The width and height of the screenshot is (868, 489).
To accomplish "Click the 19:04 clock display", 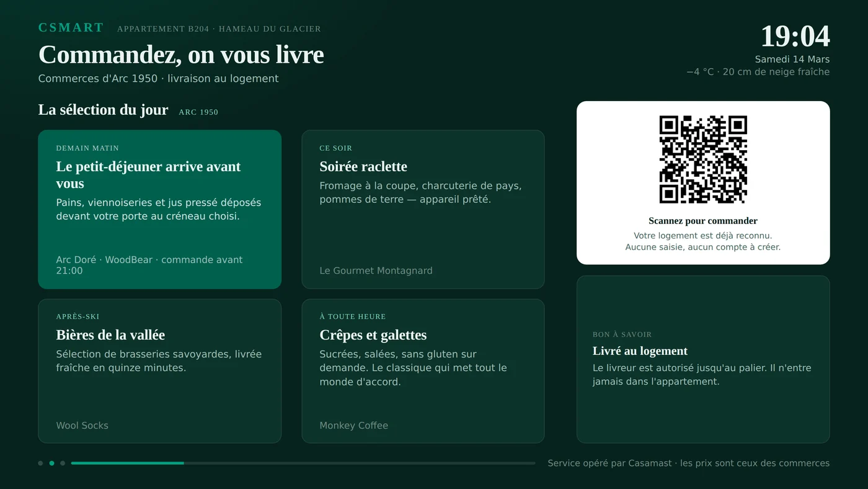I will 795,36.
